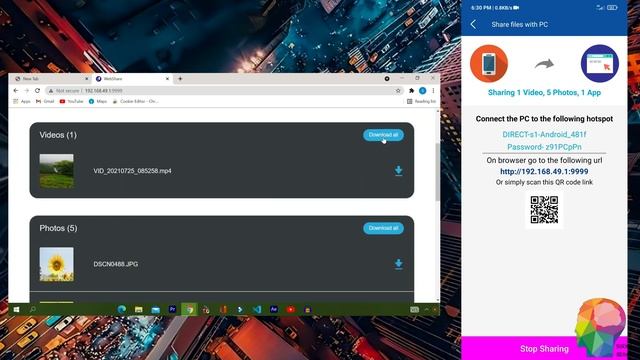Open Adobe Premiere Pro from taskbar

pos(172,309)
